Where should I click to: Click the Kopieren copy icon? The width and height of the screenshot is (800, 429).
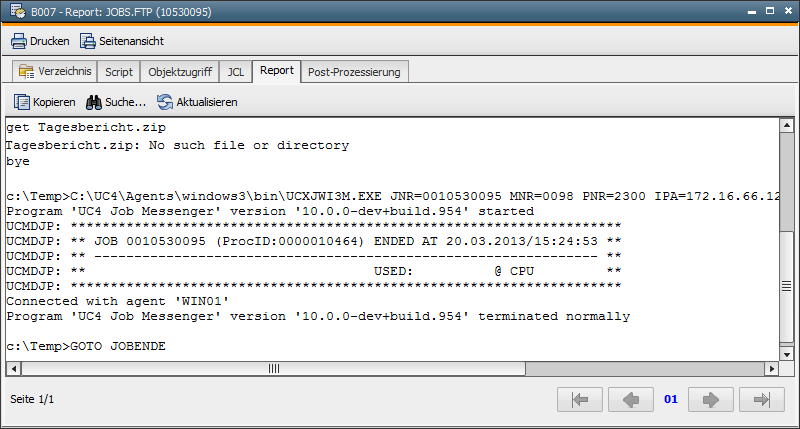(21, 102)
